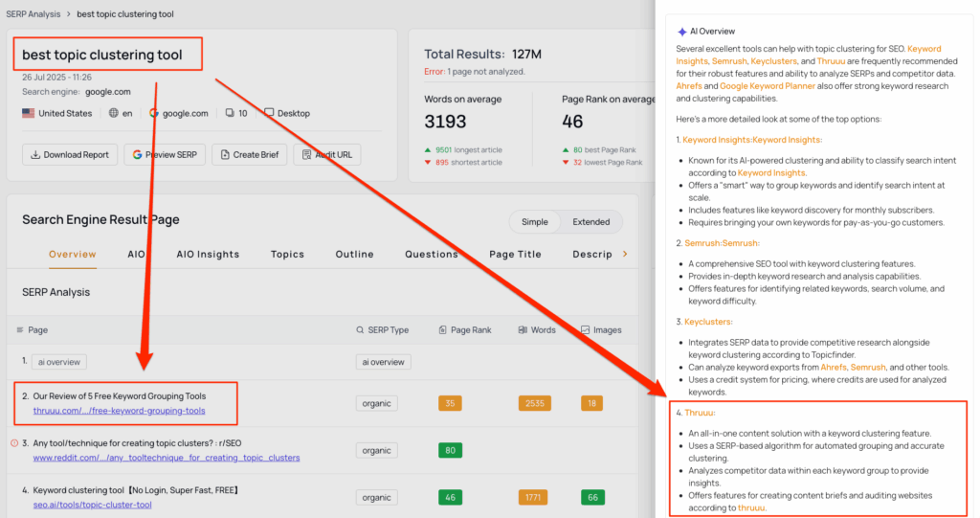Viewport: 980px width, 518px height.
Task: Click the search engine google.com value
Action: [108, 91]
